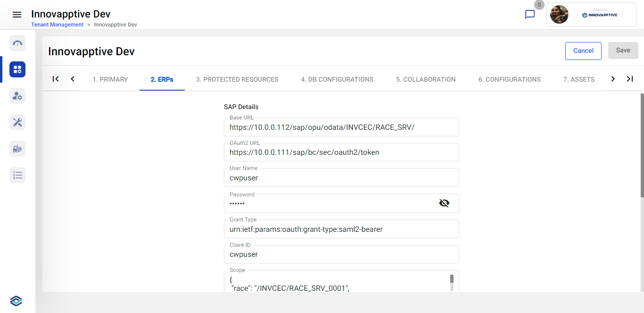Viewport: 644px width, 313px height.
Task: Open the forklift sidebar icon
Action: [17, 149]
